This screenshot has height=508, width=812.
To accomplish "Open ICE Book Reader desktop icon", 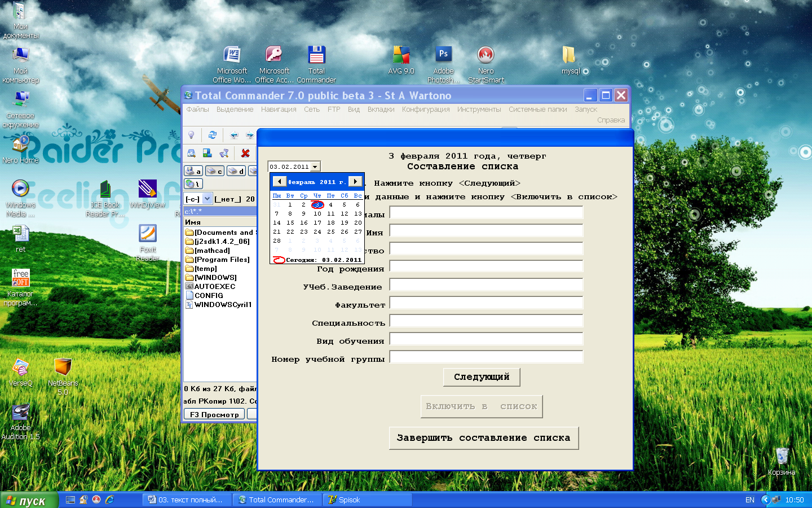I will (x=105, y=198).
